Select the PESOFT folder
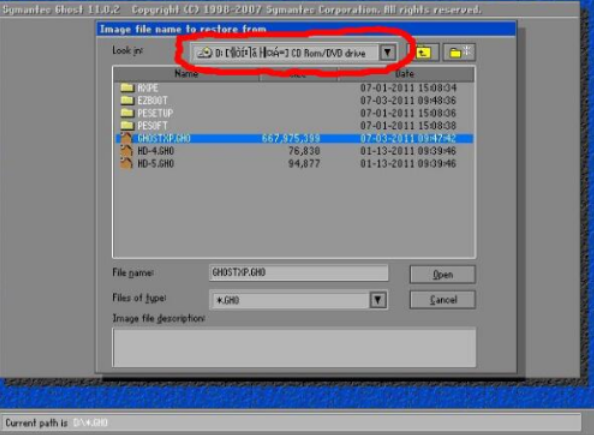Viewport: 594px width, 435px height. 152,125
